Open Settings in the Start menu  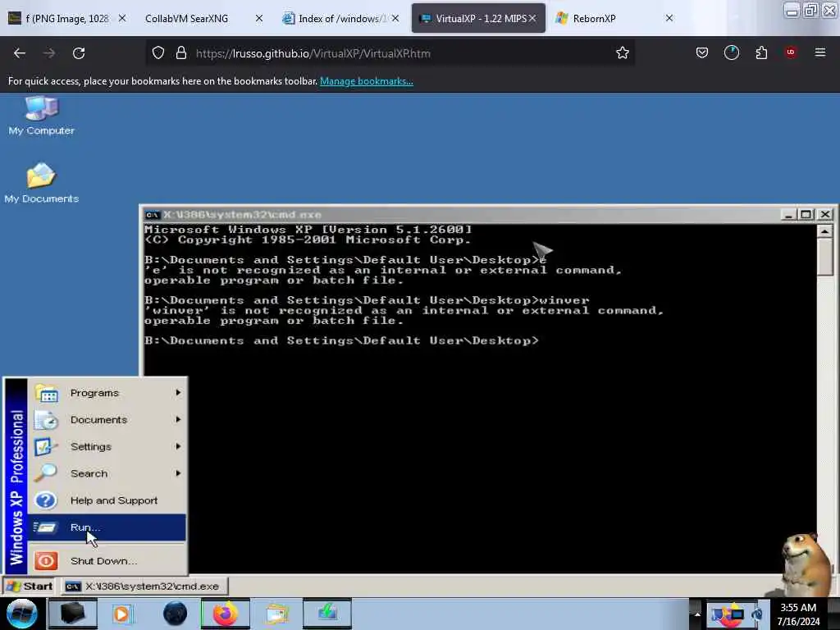(107, 446)
